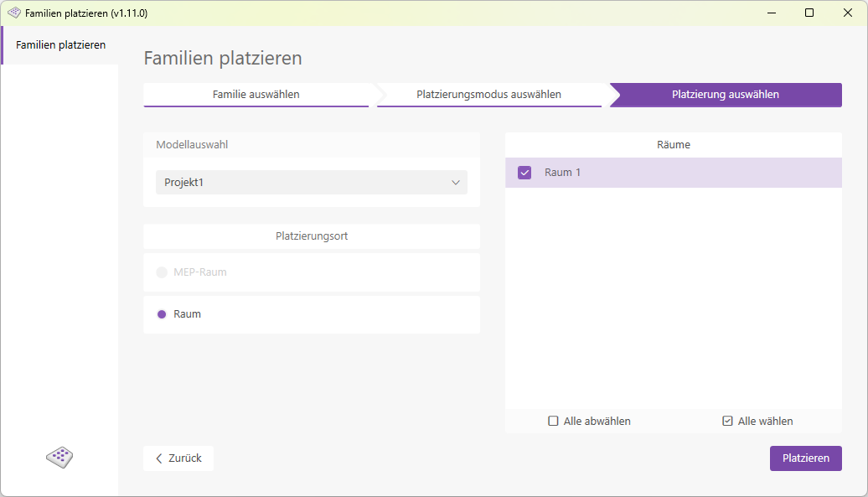Click the disabled MEP-Raum radio button

(x=161, y=272)
